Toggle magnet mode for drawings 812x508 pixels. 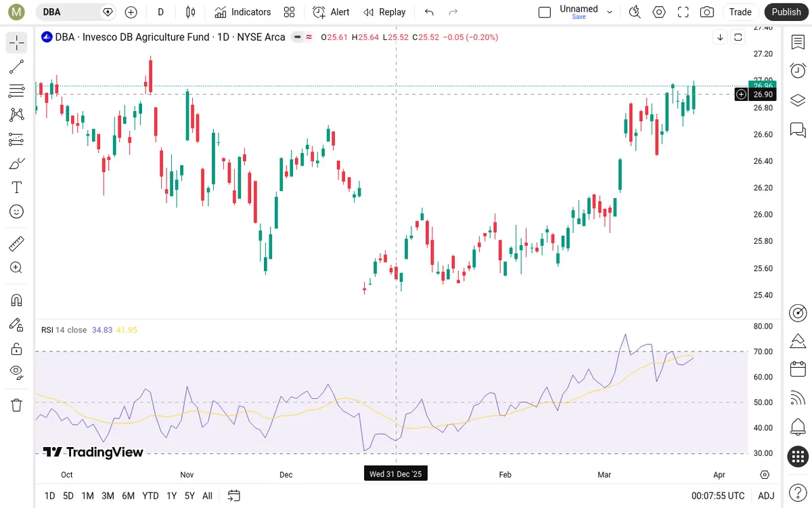[17, 300]
